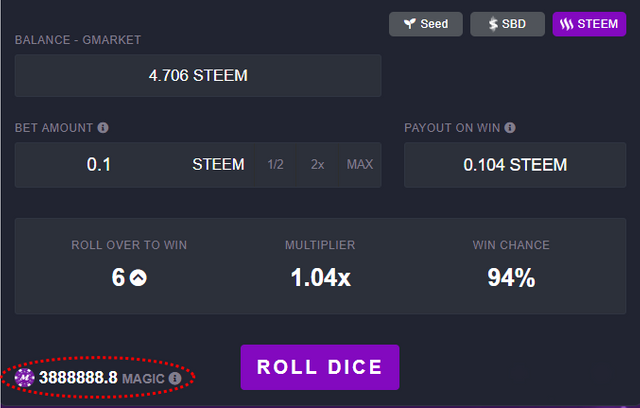Click the STEEM logo icon
Viewport: 640px width, 408px height.
pos(567,24)
